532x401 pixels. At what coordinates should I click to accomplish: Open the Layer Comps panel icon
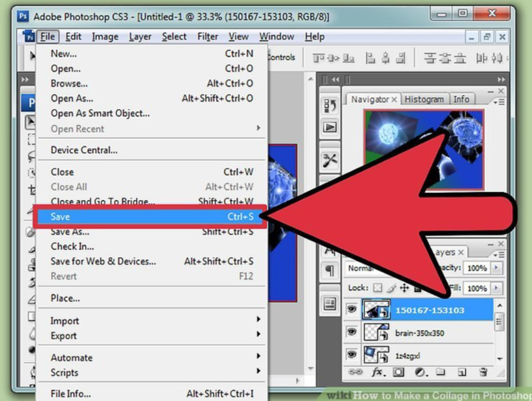point(330,303)
